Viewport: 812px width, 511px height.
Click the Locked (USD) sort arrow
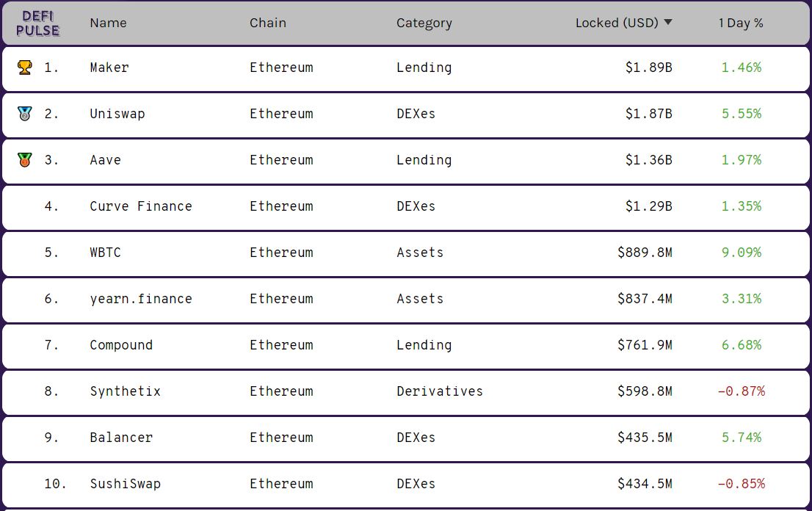click(x=667, y=23)
